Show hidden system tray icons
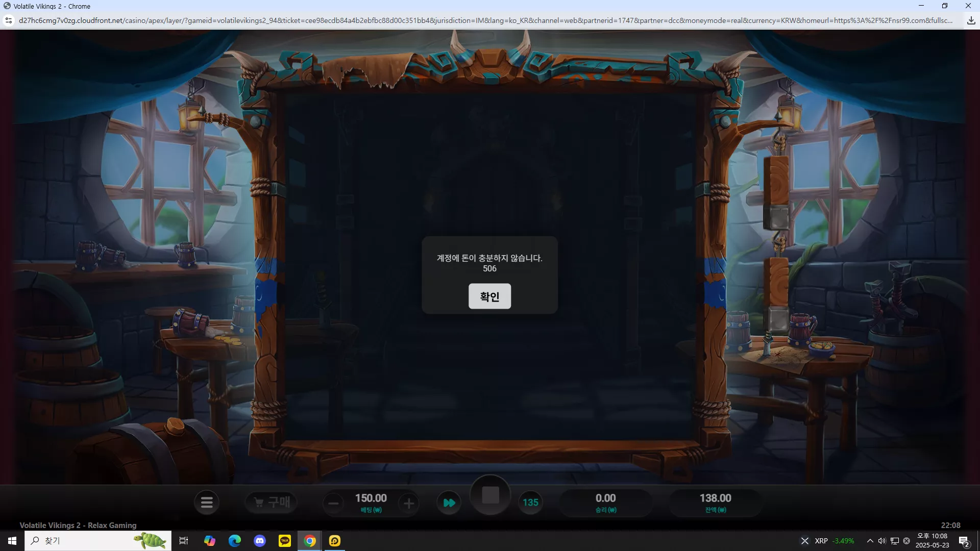 (870, 541)
